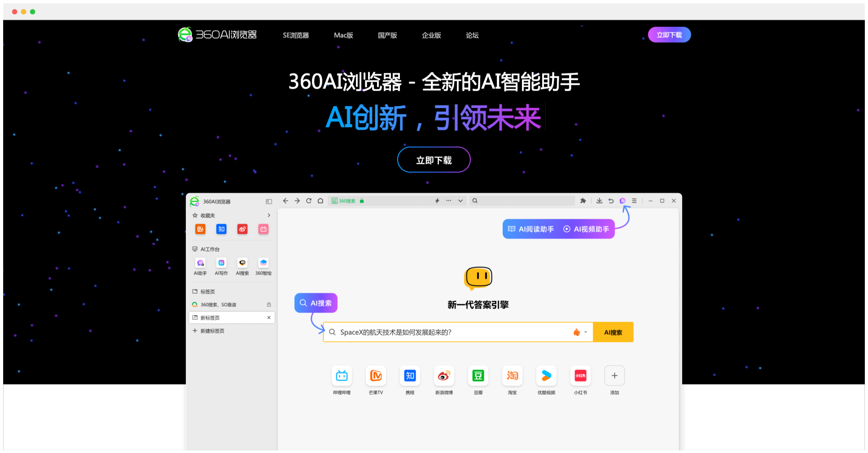Open the 优酷视频 shortcut tile

(547, 376)
